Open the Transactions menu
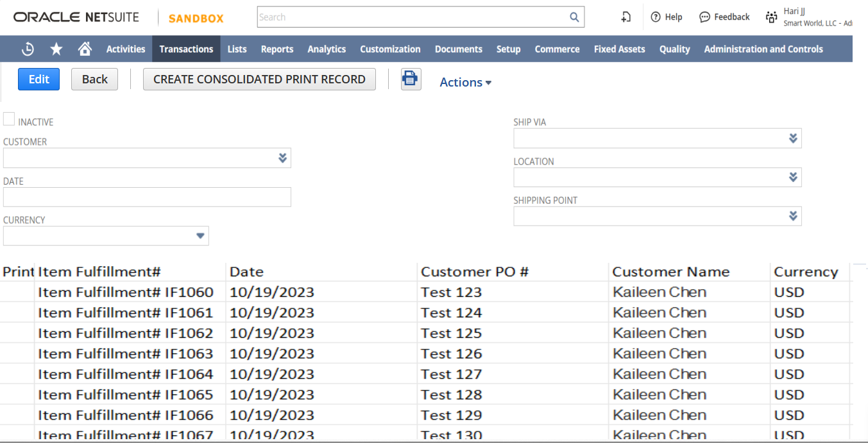Screen dimensions: 868x443 pyautogui.click(x=186, y=49)
